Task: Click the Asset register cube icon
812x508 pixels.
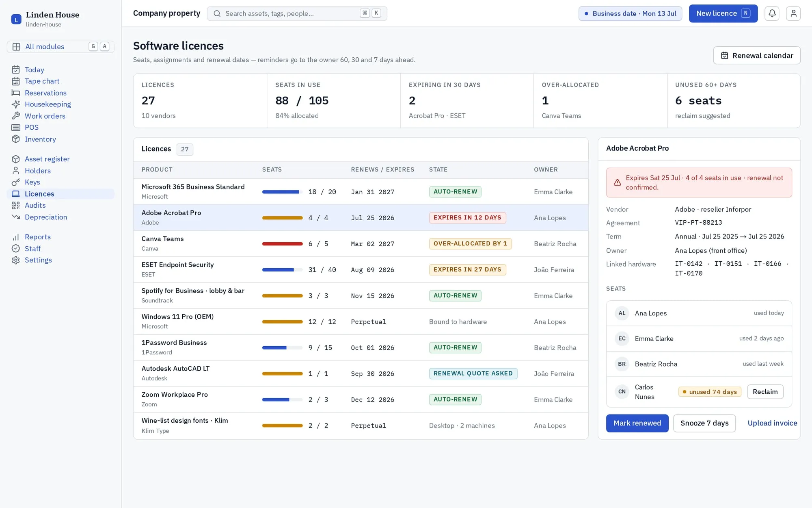Action: tap(16, 159)
